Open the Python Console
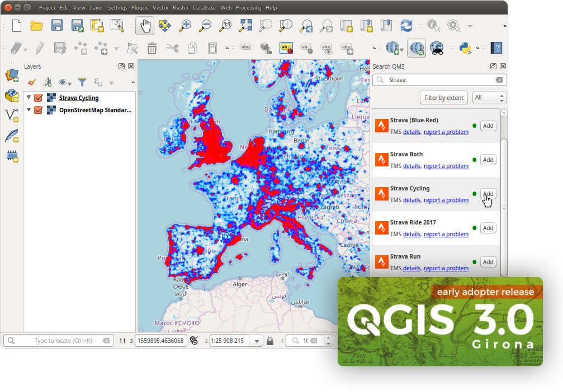The width and height of the screenshot is (563, 392). 465,49
